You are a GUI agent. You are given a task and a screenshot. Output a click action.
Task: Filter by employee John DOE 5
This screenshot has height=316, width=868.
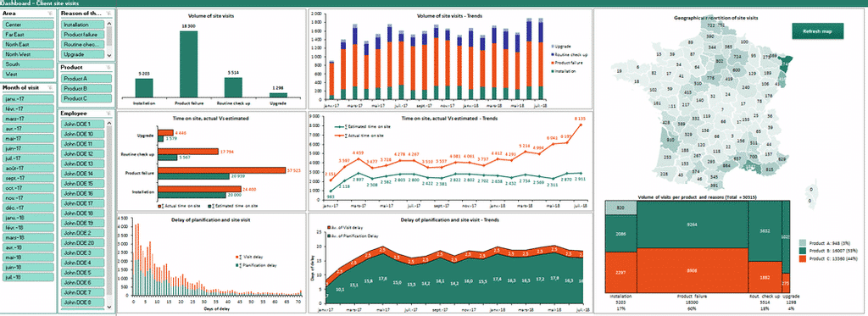coord(83,272)
